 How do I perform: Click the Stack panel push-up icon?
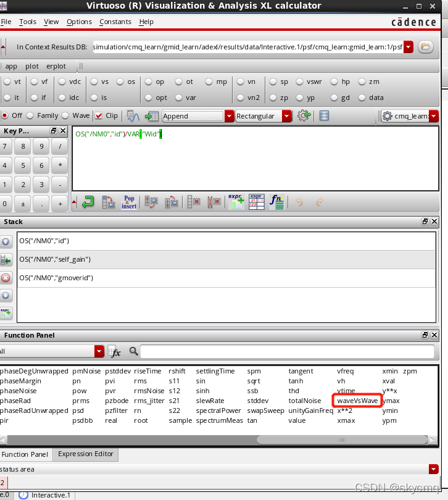coord(6,242)
